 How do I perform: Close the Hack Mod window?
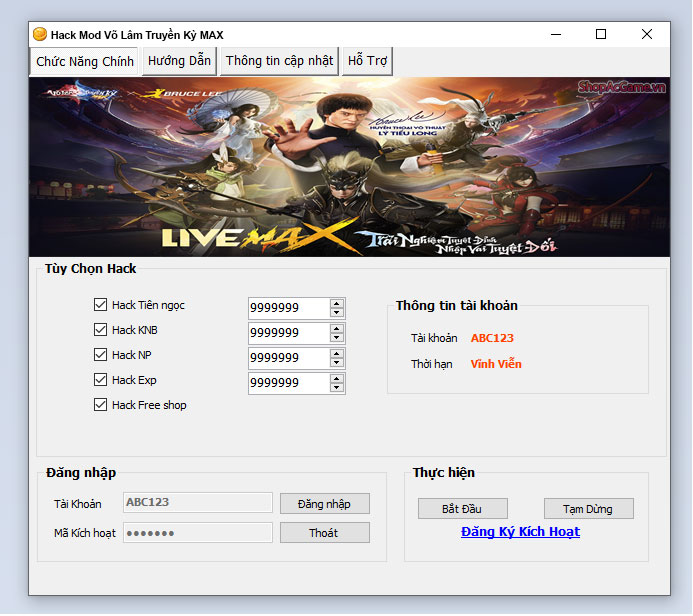[647, 34]
